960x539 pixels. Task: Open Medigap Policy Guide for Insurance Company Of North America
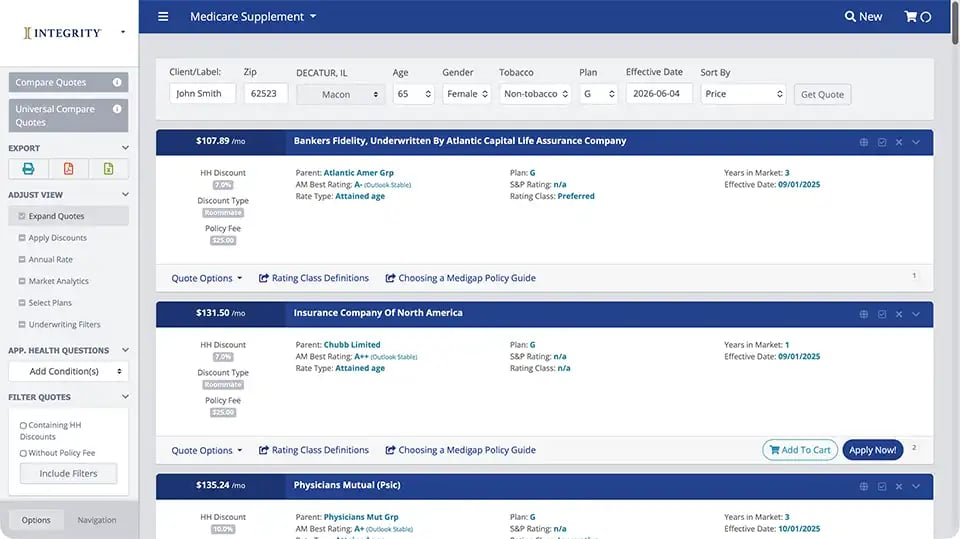point(460,450)
